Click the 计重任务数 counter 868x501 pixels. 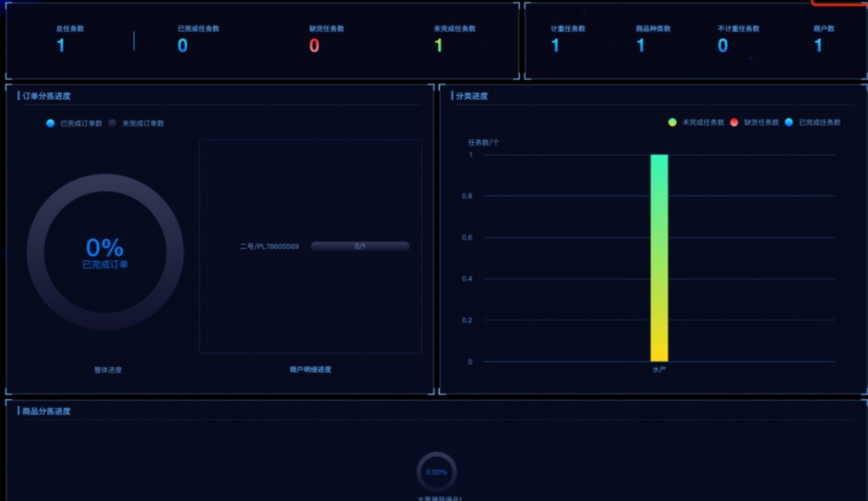tap(555, 46)
